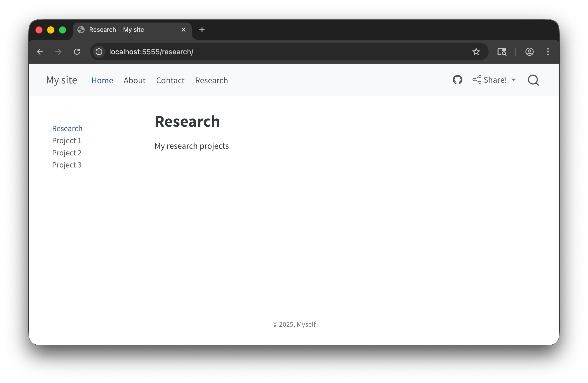
Task: Open the GitHub icon link
Action: [457, 80]
